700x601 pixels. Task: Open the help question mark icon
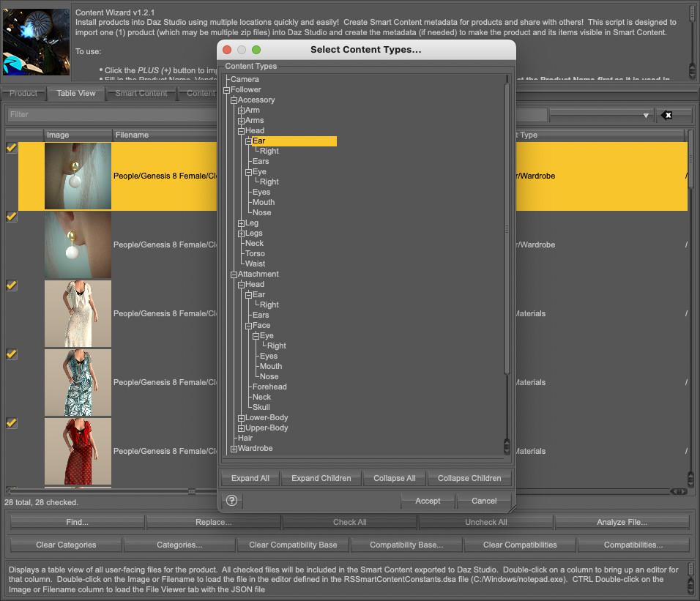232,501
